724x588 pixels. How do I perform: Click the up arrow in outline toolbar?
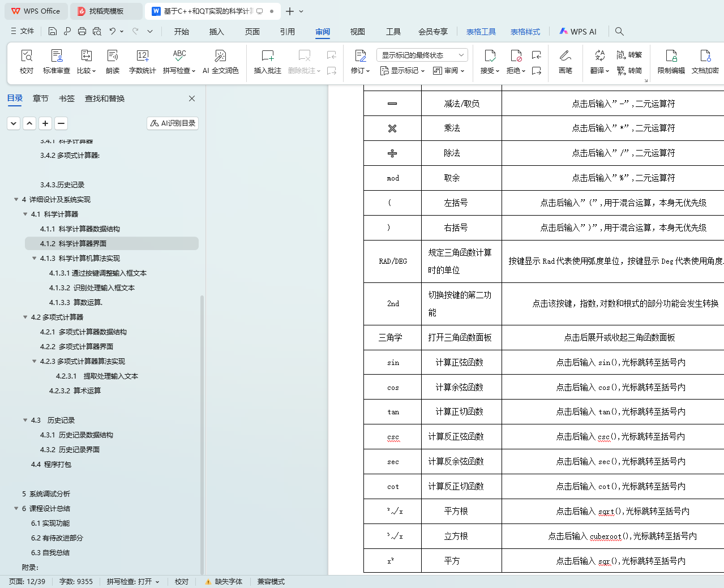29,123
